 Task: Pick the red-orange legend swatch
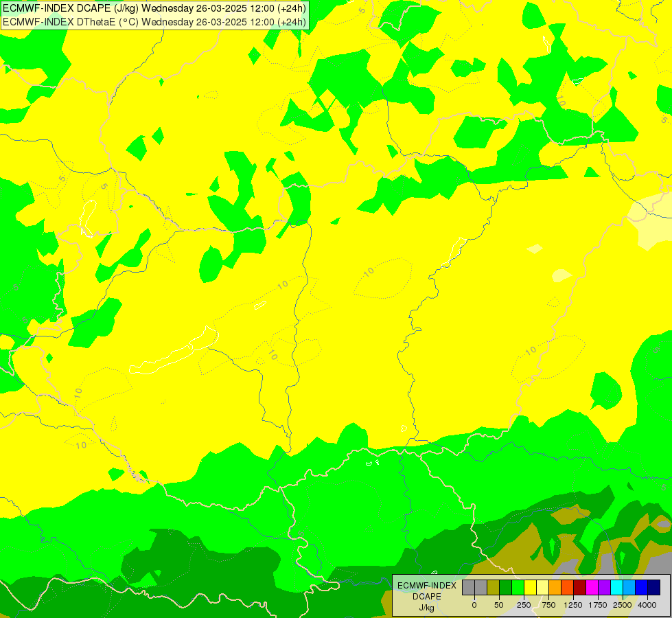tap(568, 588)
